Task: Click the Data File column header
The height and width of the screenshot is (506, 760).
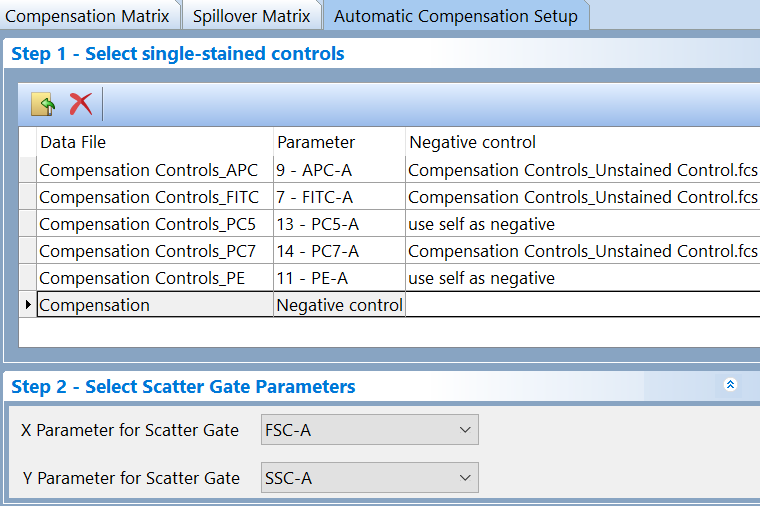Action: [x=73, y=142]
